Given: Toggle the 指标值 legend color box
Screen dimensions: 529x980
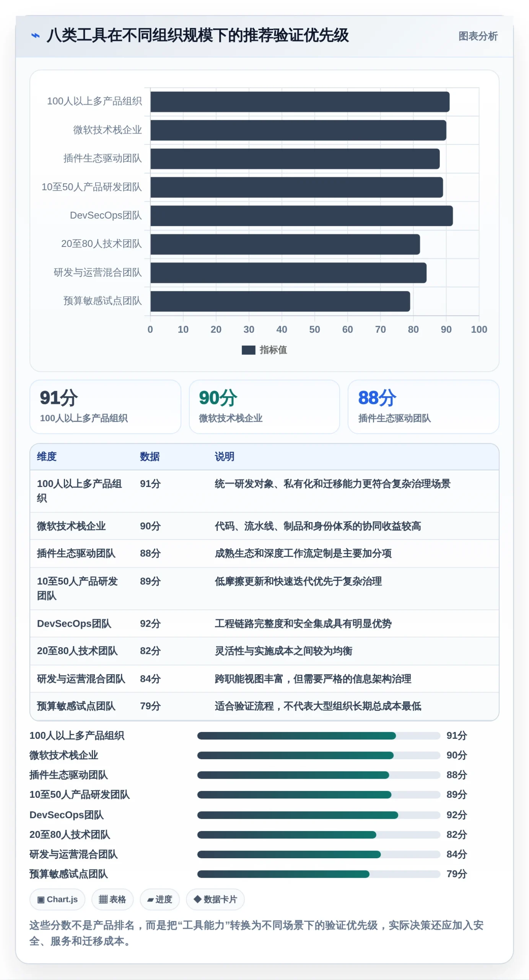Looking at the screenshot, I should point(248,350).
